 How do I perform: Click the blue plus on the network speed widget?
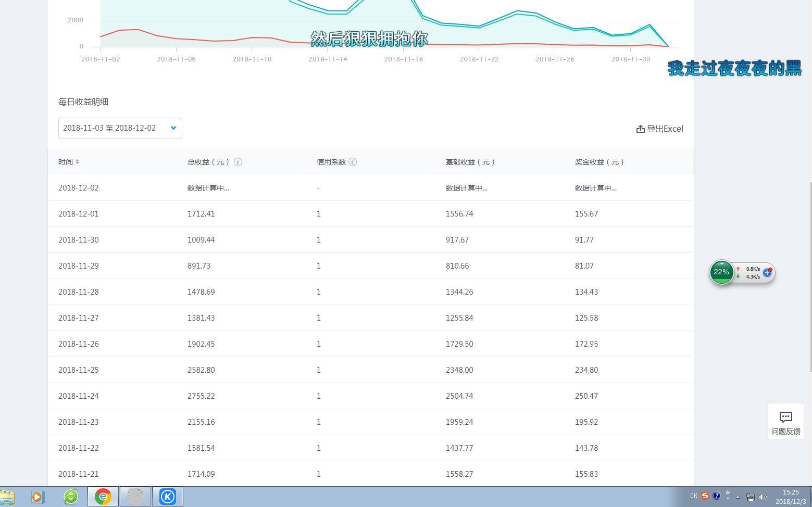767,272
